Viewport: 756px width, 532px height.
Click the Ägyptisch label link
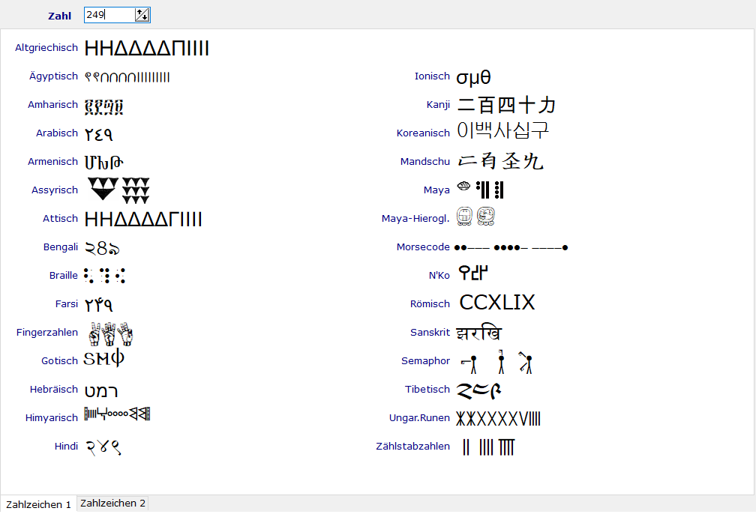point(53,76)
